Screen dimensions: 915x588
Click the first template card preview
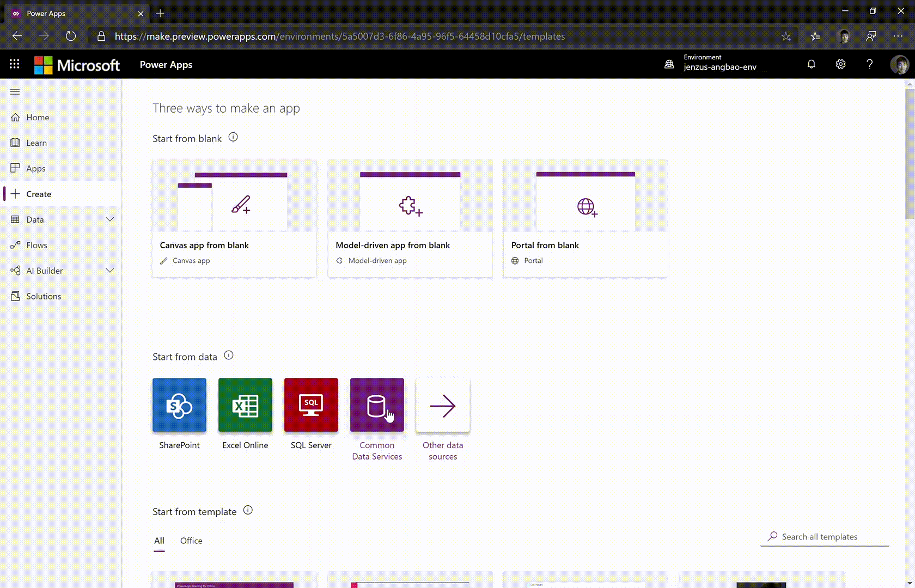coord(234,579)
